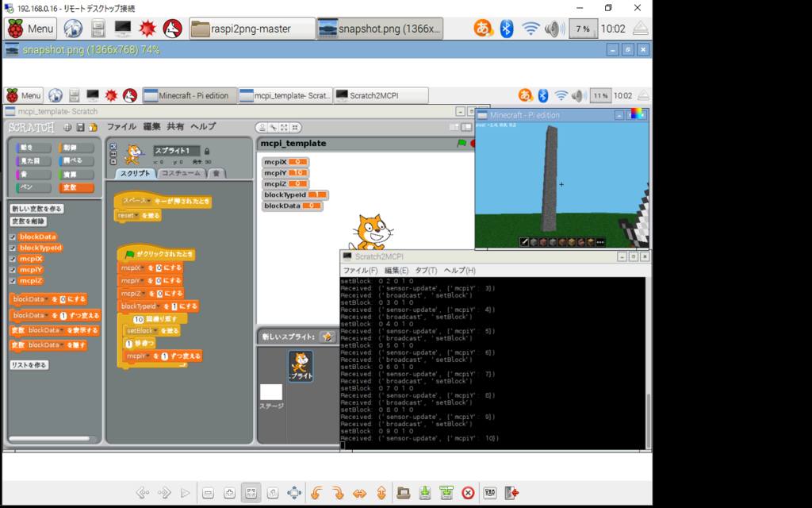Flip the image horizontally
Image resolution: width=812 pixels, height=508 pixels.
[359, 492]
